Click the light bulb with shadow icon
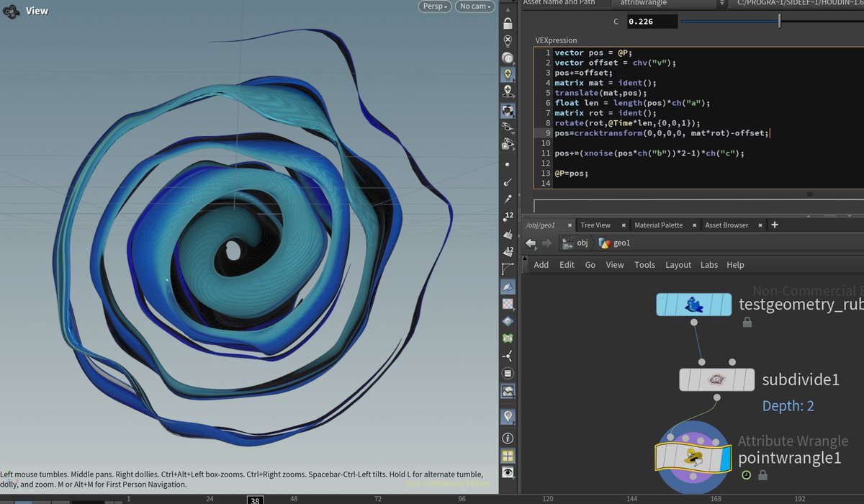 coord(508,91)
